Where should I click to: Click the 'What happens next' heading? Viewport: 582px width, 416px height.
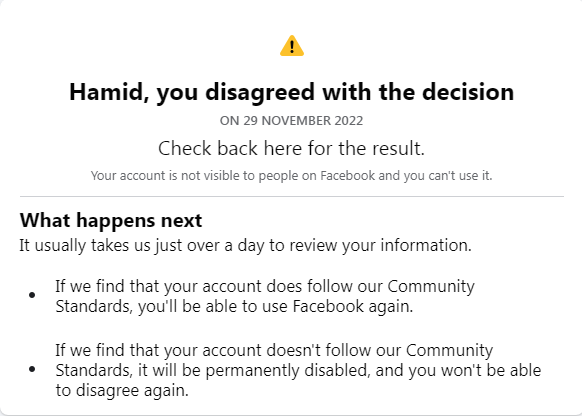tap(111, 221)
